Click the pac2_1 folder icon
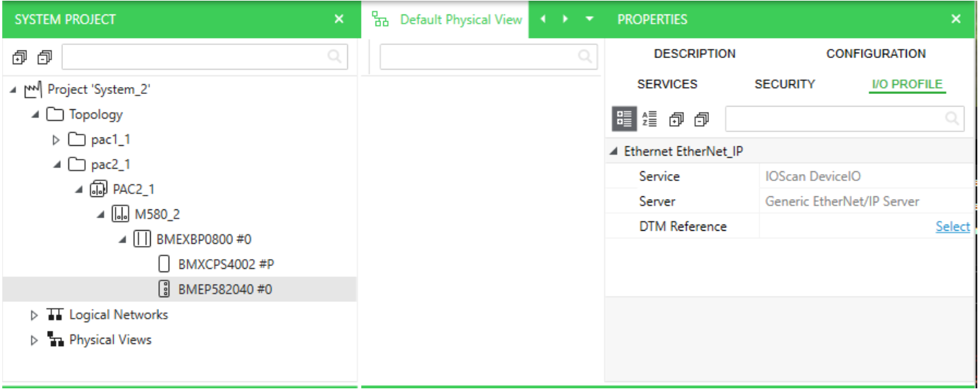Viewport: 980px width, 389px height. pyautogui.click(x=77, y=164)
